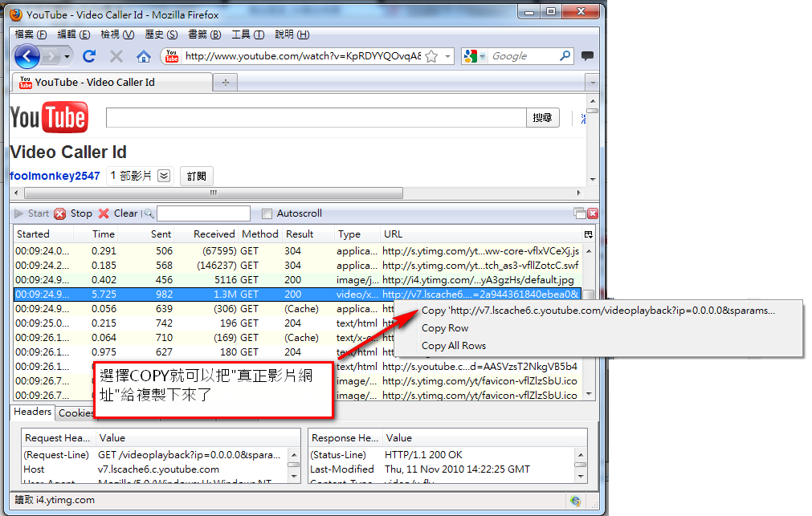Open the list all tabs dropdown

click(593, 83)
